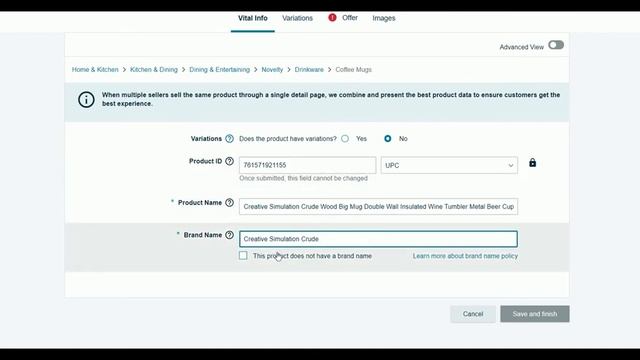Open the Variations help question-mark icon

tap(229, 139)
